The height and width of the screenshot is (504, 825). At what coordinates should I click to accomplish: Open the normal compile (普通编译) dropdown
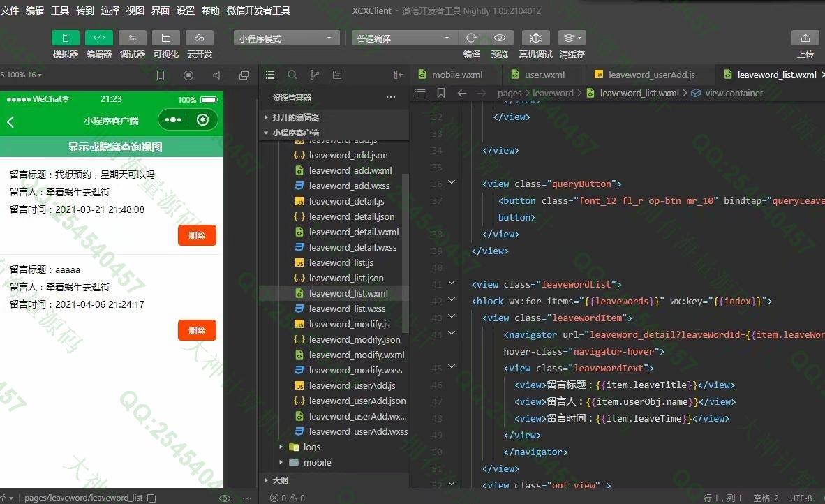403,38
